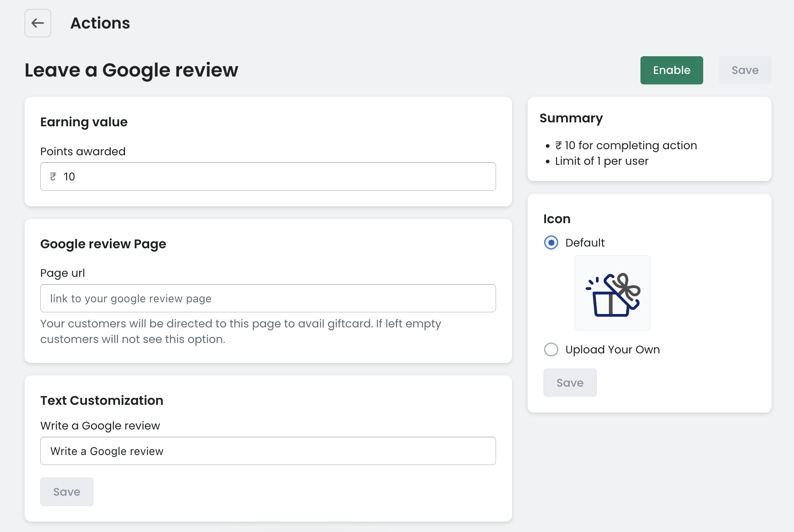Select the Upload Your Own radio button
Screen dimensions: 794x532
tap(551, 349)
